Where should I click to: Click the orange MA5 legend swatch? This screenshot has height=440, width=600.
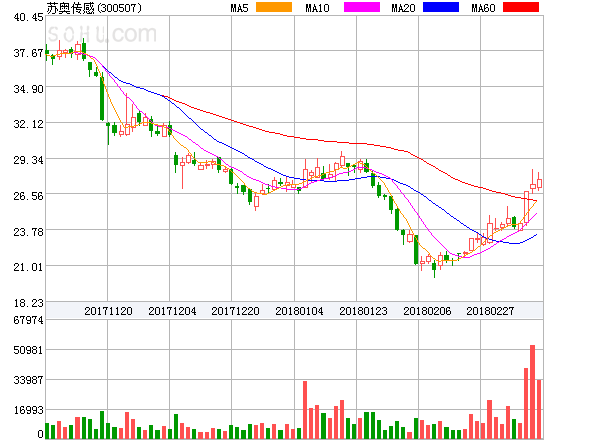274,7
